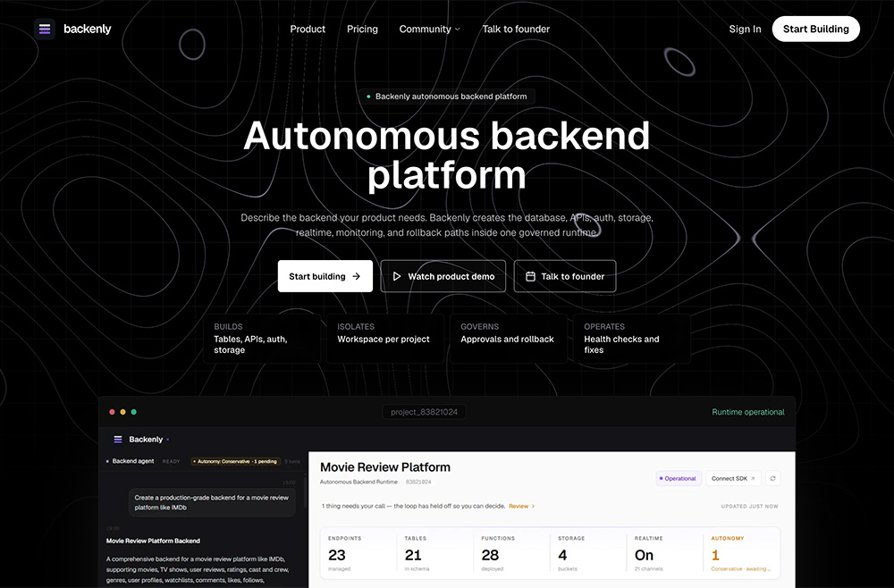Click the red window dot in demo
894x588 pixels.
click(112, 412)
